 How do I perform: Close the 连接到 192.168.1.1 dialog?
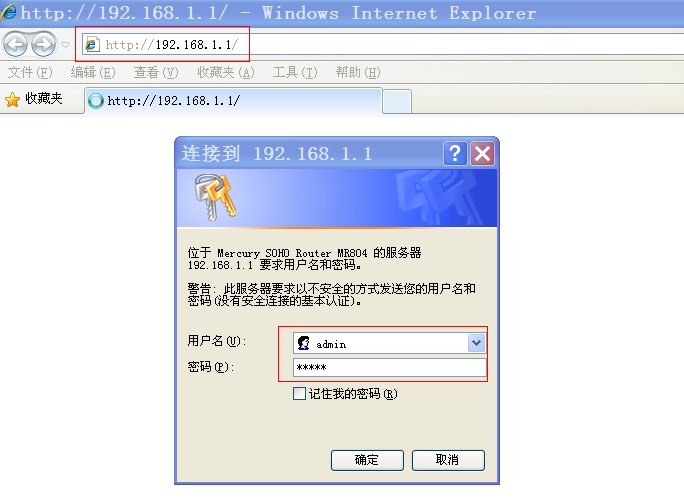(x=482, y=153)
